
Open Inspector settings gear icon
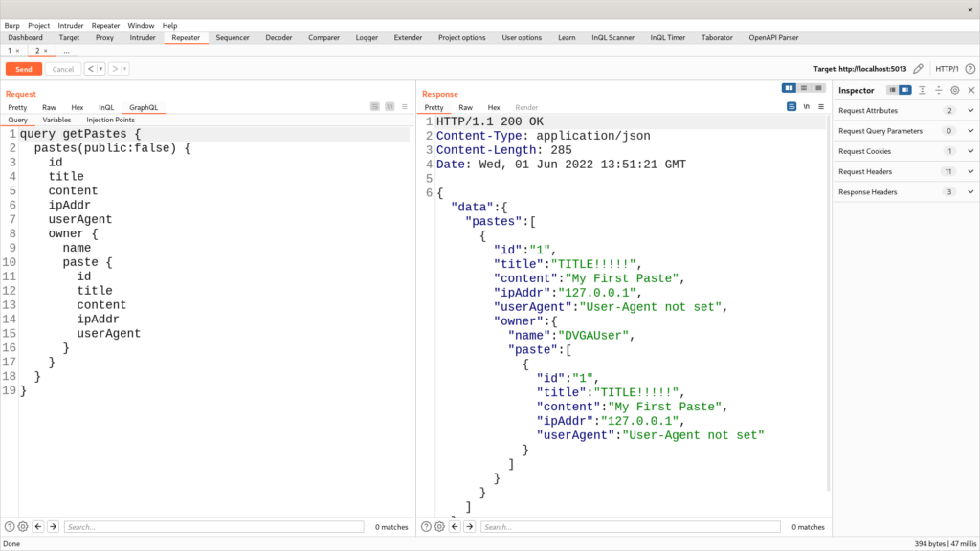[x=954, y=90]
